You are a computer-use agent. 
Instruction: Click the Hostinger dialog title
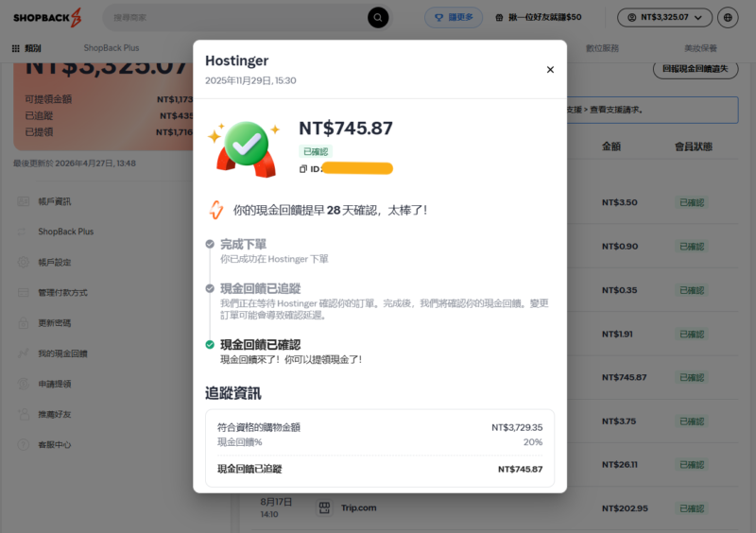pyautogui.click(x=237, y=60)
